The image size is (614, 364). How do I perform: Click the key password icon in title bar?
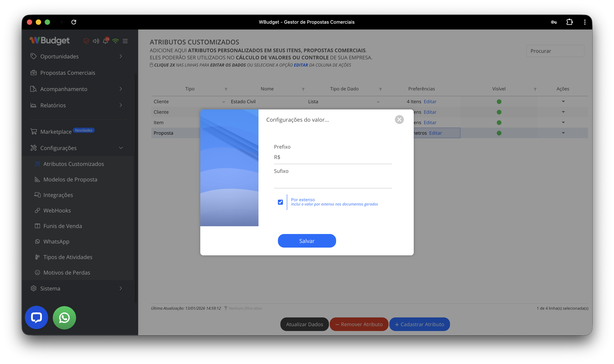tap(554, 22)
